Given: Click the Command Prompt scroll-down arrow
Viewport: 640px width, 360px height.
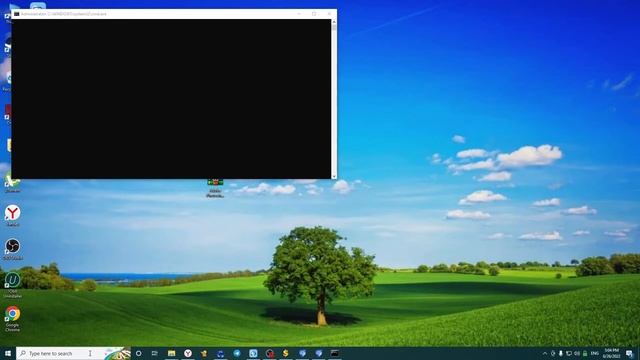Looking at the screenshot, I should click(x=334, y=176).
